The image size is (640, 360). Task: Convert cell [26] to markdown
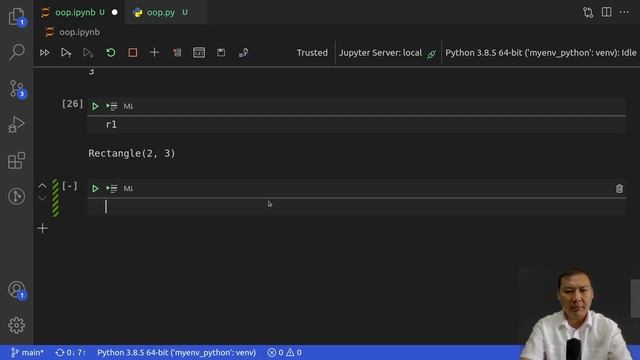pyautogui.click(x=128, y=106)
